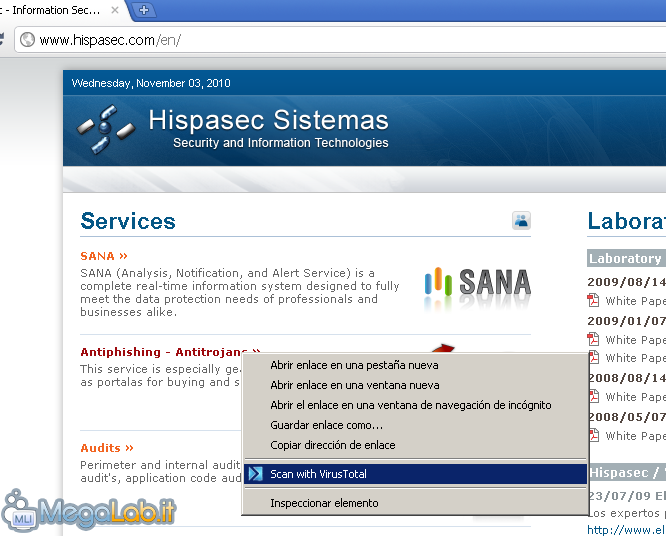The width and height of the screenshot is (666, 536).
Task: Click the Laboratory section header
Action: tap(626, 258)
